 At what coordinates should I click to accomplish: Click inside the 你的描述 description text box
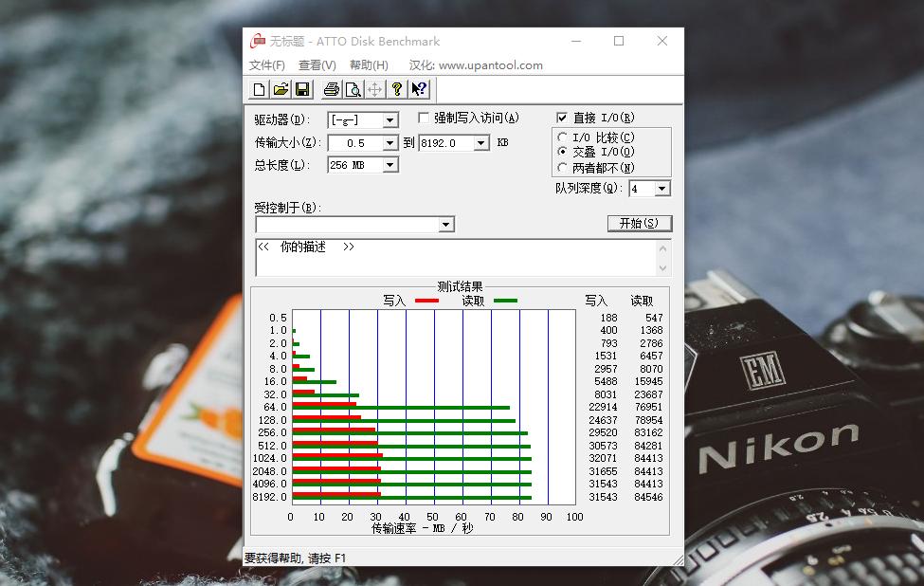pos(455,257)
